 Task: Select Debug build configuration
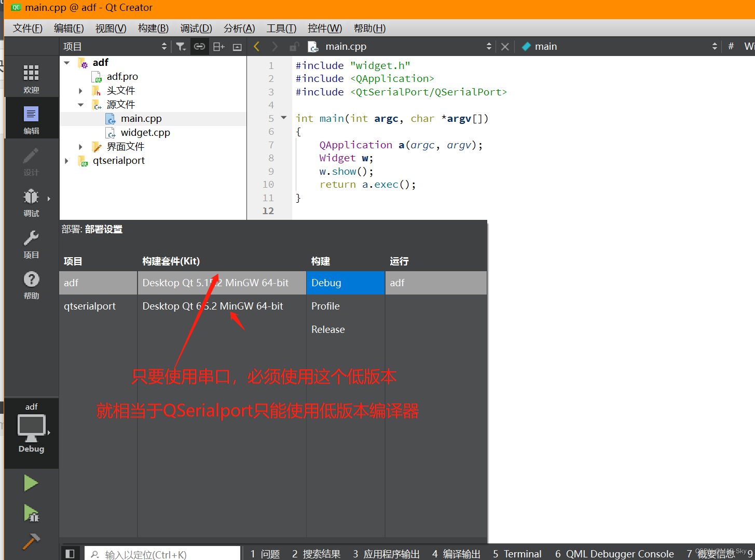click(x=346, y=283)
